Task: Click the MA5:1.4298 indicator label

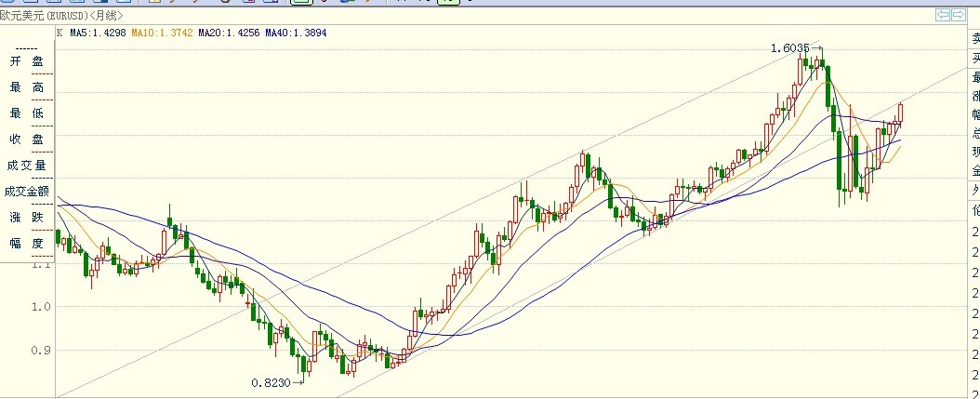Action: pyautogui.click(x=99, y=33)
